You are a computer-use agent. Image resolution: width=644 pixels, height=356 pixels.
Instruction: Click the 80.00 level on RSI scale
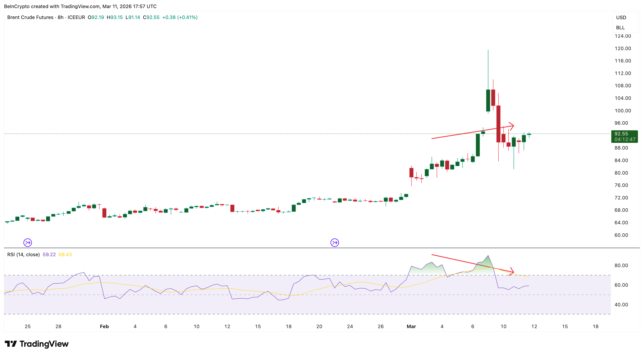tap(621, 265)
